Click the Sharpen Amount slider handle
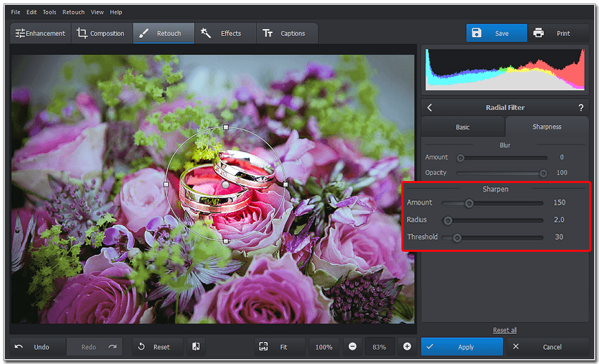 coord(469,204)
